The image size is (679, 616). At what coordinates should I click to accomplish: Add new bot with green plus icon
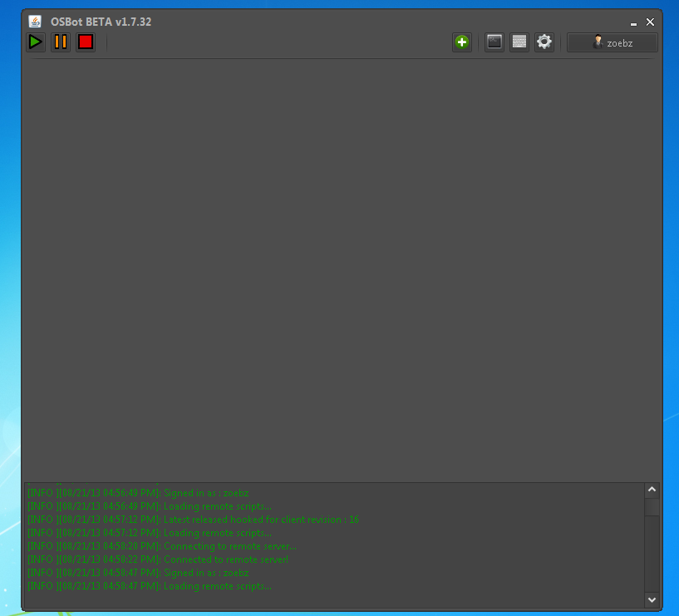pyautogui.click(x=462, y=42)
